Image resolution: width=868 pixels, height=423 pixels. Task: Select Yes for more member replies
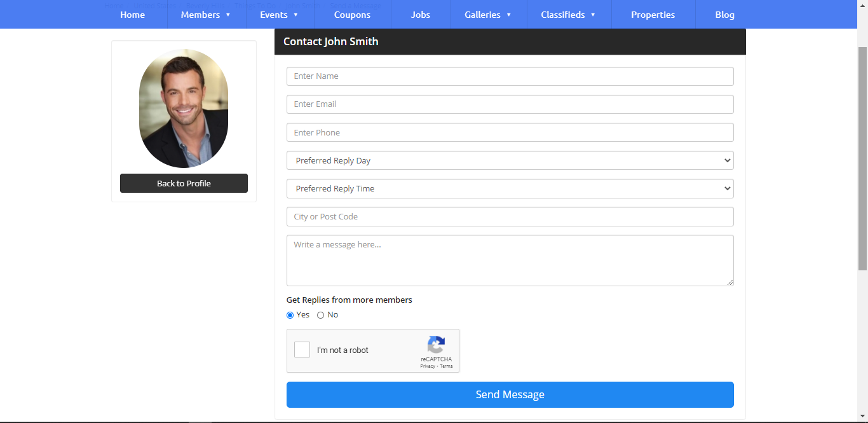pos(290,315)
